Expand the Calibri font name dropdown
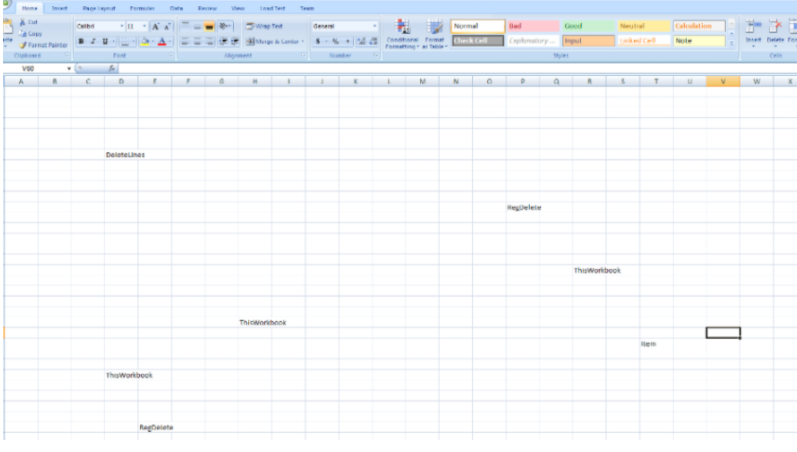Image resolution: width=797 pixels, height=452 pixels. (122, 25)
